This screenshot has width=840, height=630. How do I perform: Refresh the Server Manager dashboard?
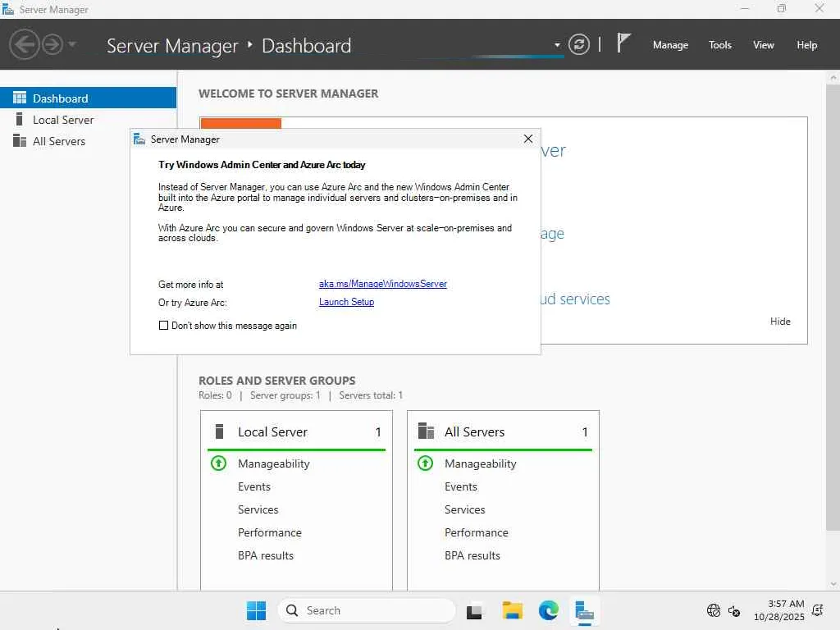(578, 44)
